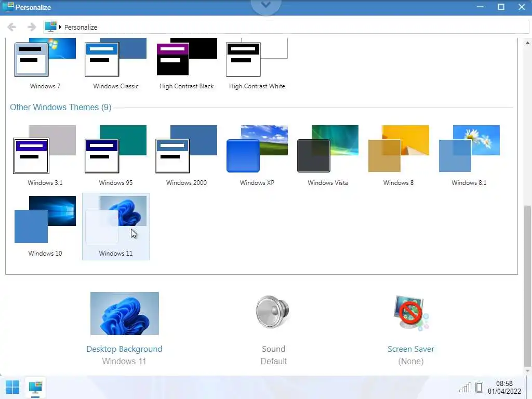Click the Other Windows Themes (9) heading

60,107
